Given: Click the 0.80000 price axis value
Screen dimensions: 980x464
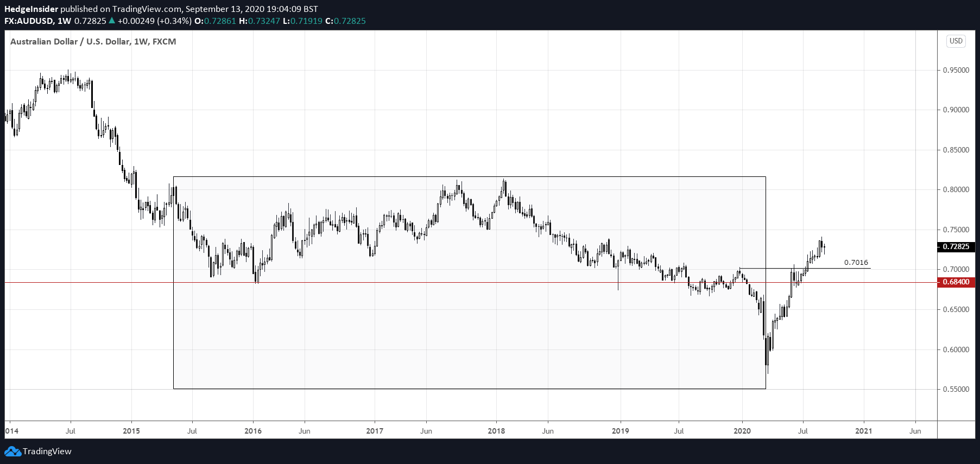Looking at the screenshot, I should (x=956, y=190).
